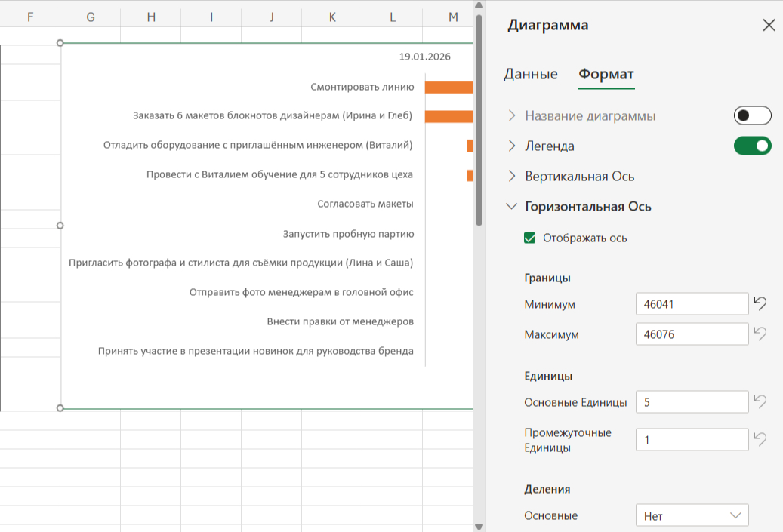Switch to the Данные tab
This screenshot has width=783, height=532.
(531, 74)
